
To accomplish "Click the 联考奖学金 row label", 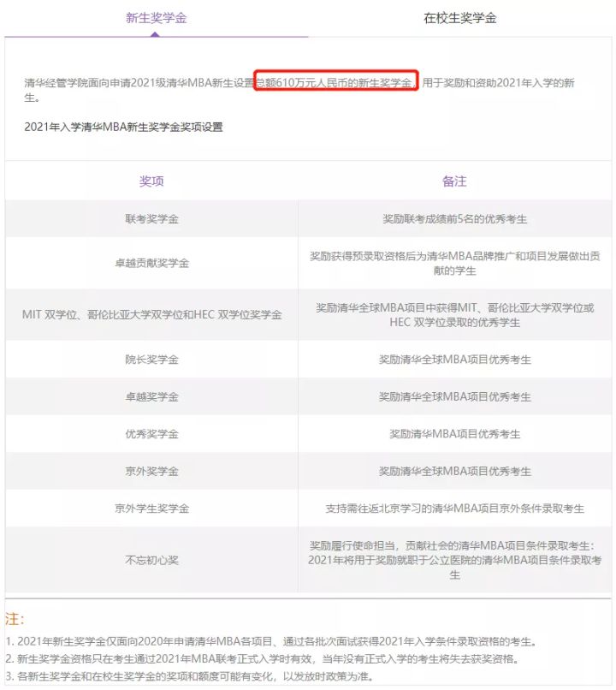I will [151, 218].
